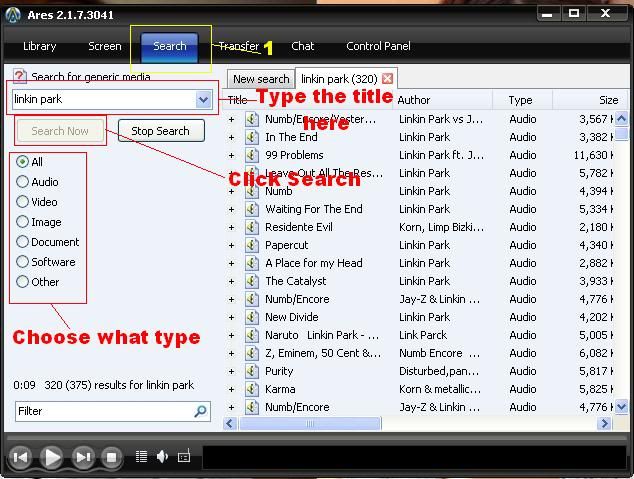Click audio file icon for Residente Evil
The width and height of the screenshot is (634, 479).
(251, 227)
